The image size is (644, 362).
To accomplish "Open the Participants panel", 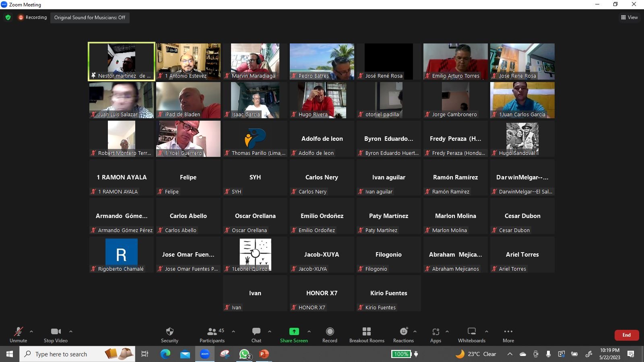I will pyautogui.click(x=212, y=335).
